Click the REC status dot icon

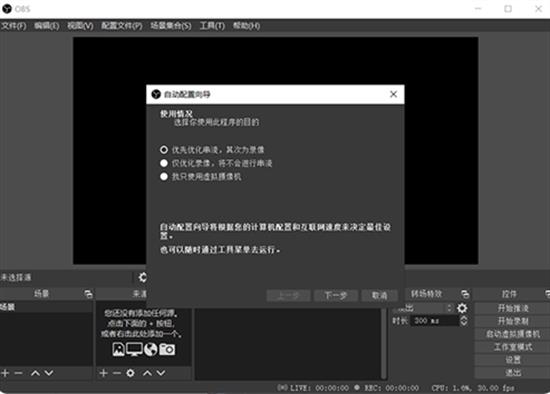pos(357,388)
